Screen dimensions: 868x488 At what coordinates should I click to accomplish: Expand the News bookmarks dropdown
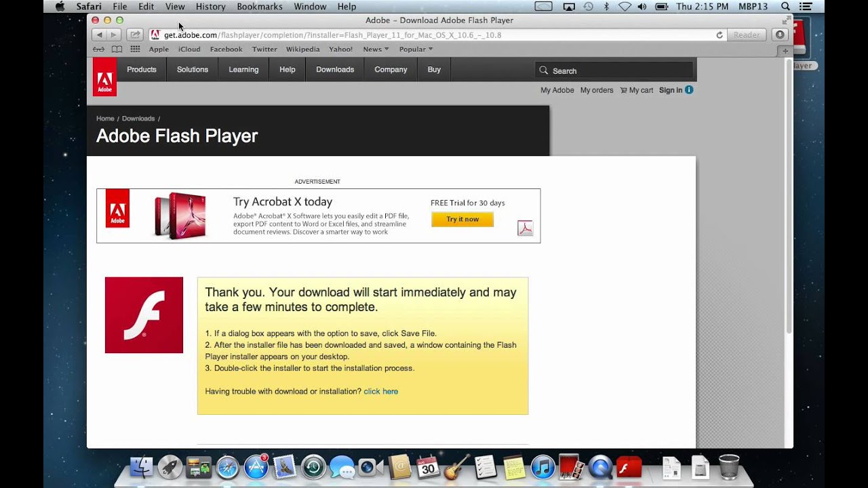[376, 49]
